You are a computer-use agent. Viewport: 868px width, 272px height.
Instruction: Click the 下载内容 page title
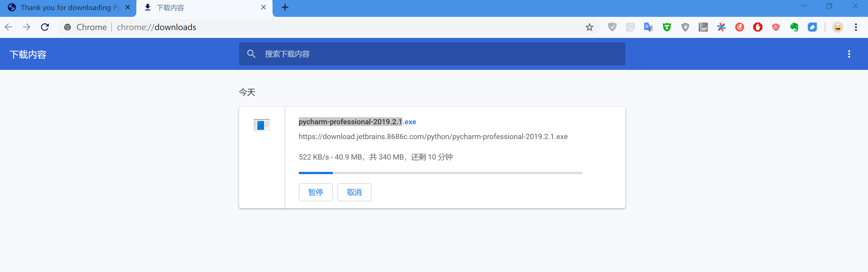[x=28, y=54]
